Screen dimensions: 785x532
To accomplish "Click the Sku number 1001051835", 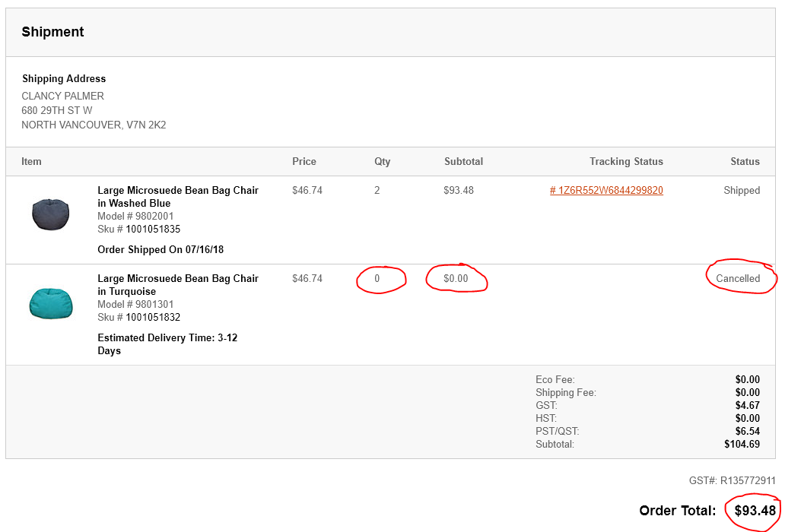I will click(153, 229).
